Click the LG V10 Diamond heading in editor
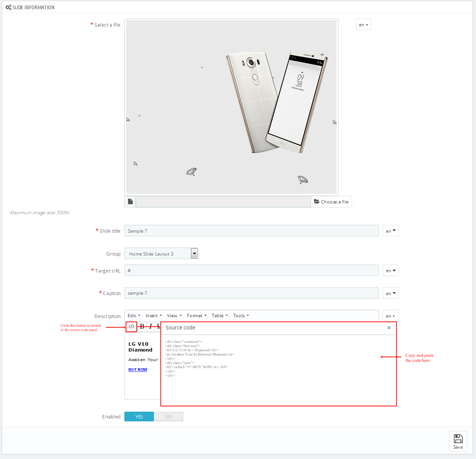Image resolution: width=476 pixels, height=459 pixels. tap(140, 347)
